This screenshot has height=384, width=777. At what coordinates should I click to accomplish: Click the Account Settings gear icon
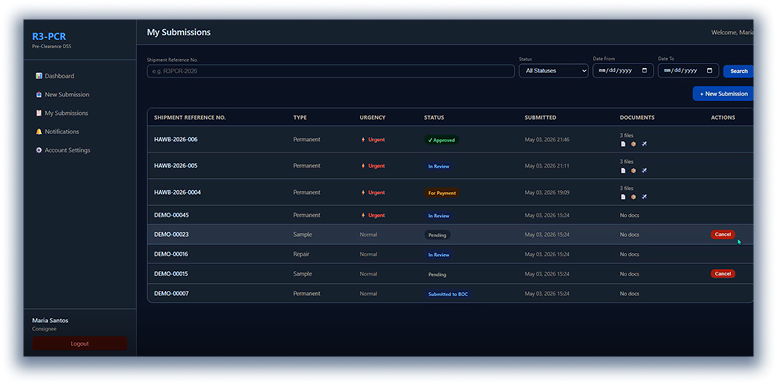(39, 150)
